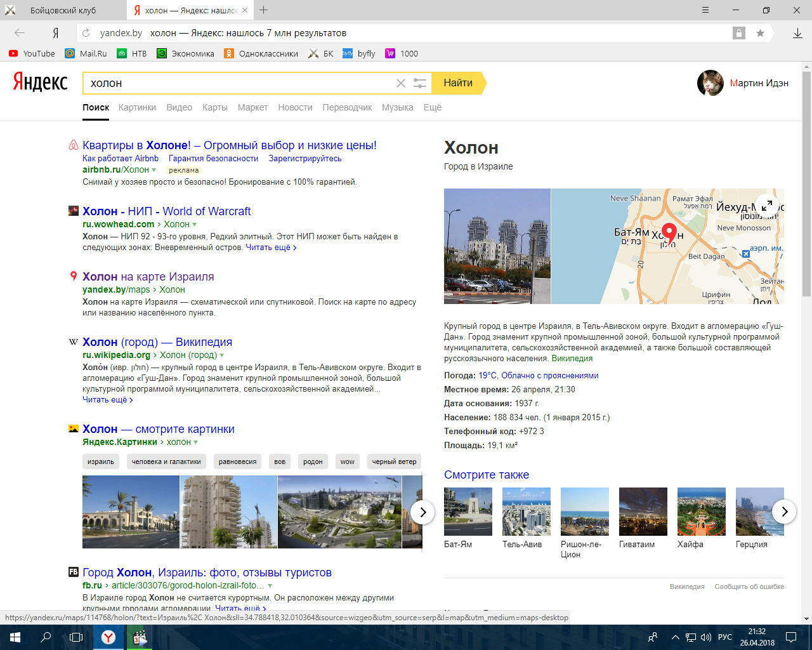Show next related cities with the arrow

click(784, 512)
